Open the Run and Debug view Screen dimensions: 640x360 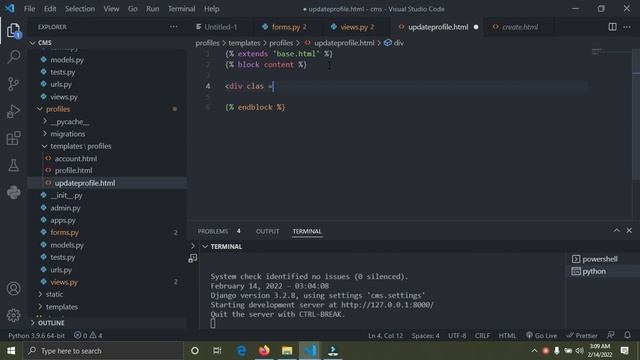pos(13,111)
